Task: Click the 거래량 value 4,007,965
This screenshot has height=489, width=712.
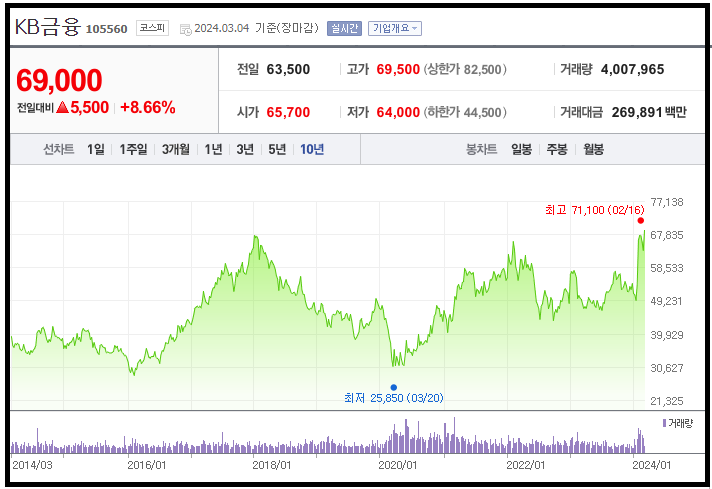Action: 632,69
